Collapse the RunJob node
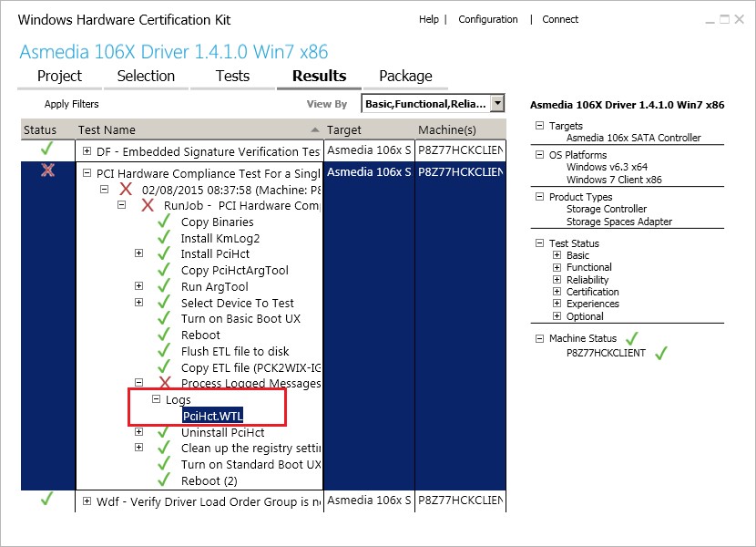 click(x=121, y=205)
